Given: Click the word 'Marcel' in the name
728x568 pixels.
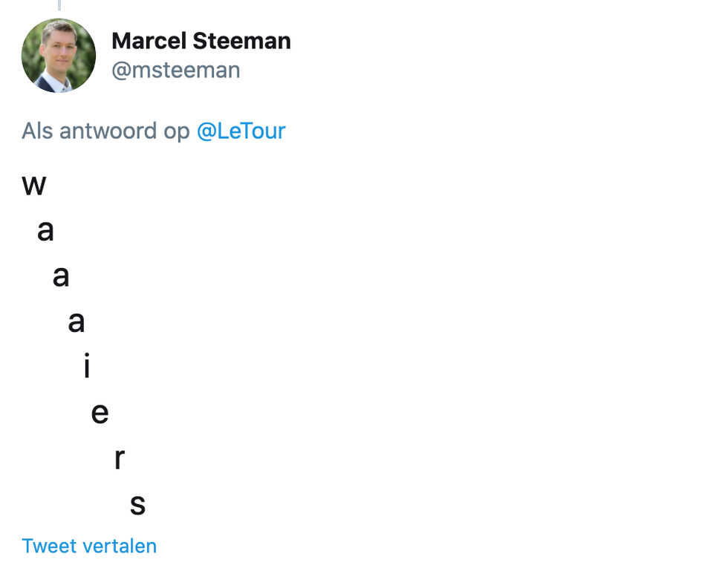Looking at the screenshot, I should pyautogui.click(x=149, y=41).
